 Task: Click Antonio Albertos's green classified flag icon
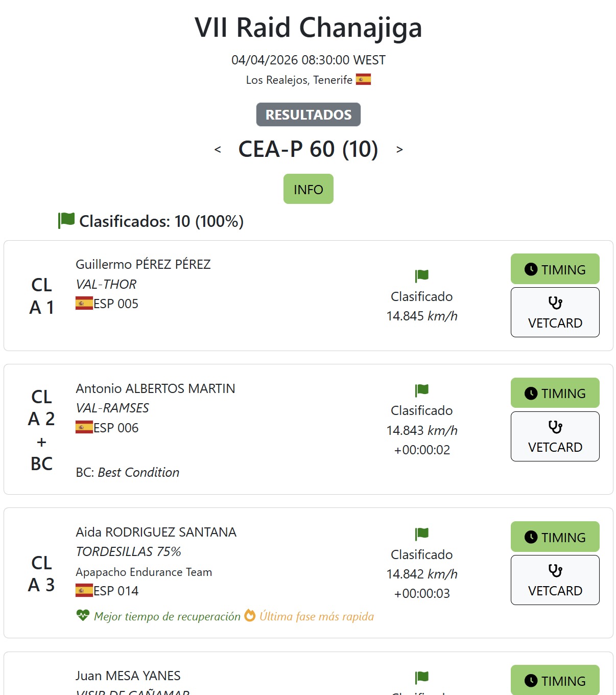(422, 390)
